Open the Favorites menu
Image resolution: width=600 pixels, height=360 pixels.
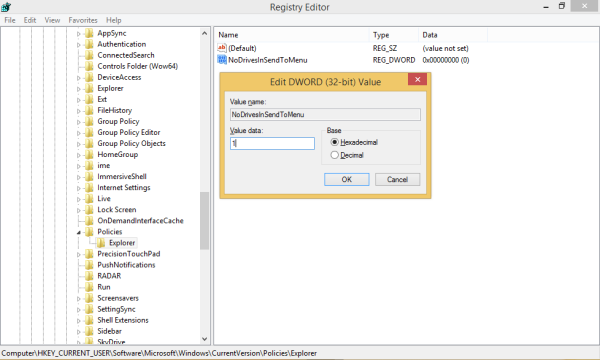[x=83, y=20]
